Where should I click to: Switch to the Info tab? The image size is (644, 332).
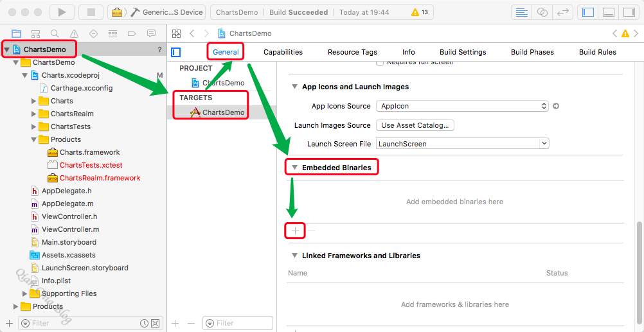coord(408,52)
